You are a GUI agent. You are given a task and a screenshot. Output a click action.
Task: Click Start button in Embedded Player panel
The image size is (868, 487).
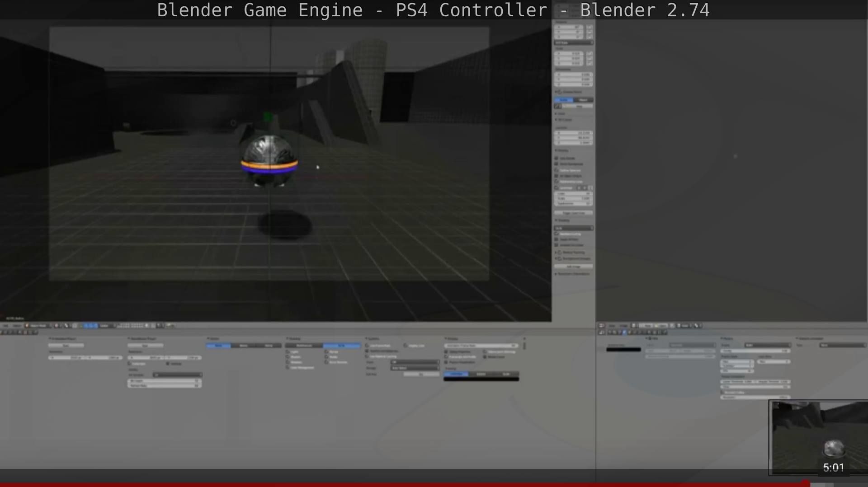click(66, 345)
